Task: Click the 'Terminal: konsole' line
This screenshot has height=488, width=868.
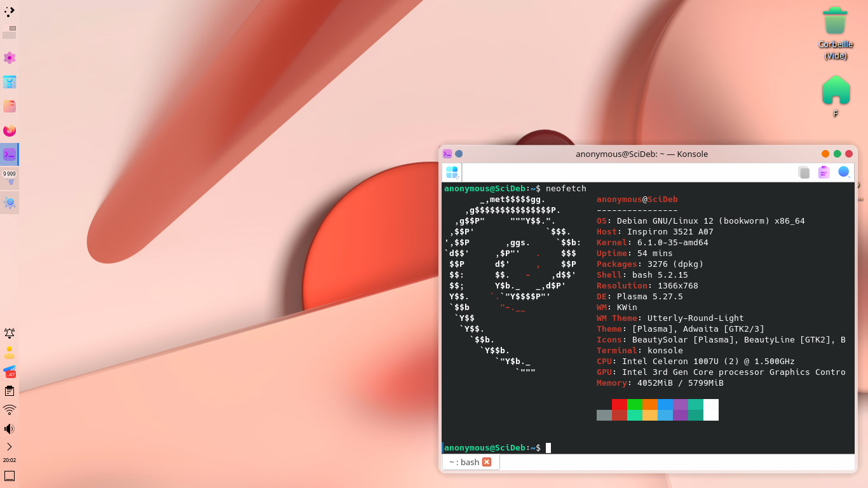Action: (640, 351)
